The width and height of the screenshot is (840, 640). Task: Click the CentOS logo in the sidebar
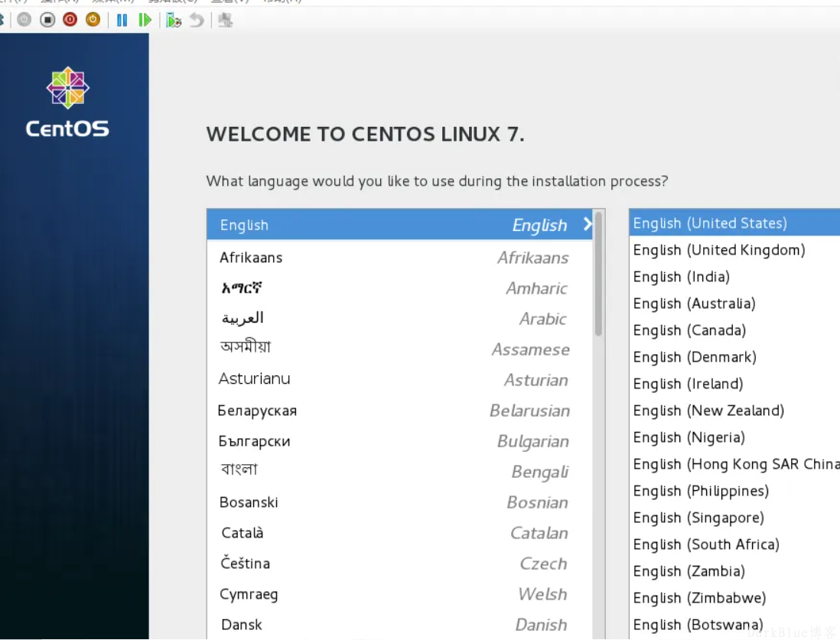(x=67, y=103)
